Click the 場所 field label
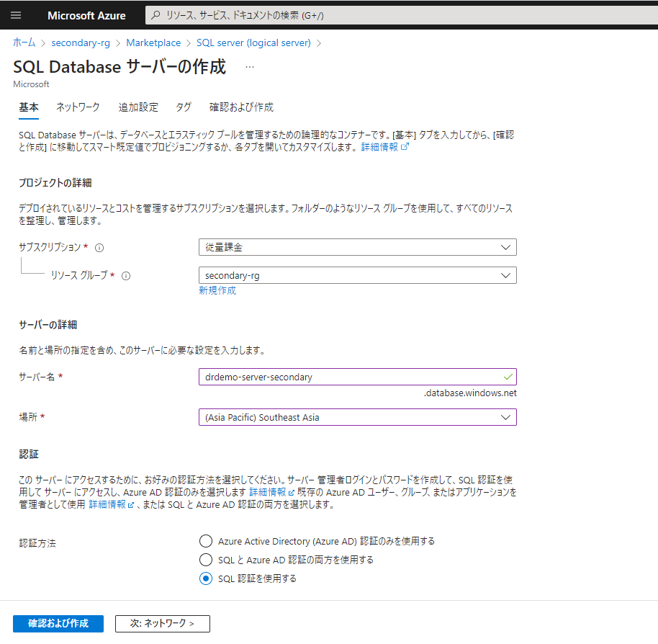Image resolution: width=658 pixels, height=644 pixels. [x=28, y=417]
